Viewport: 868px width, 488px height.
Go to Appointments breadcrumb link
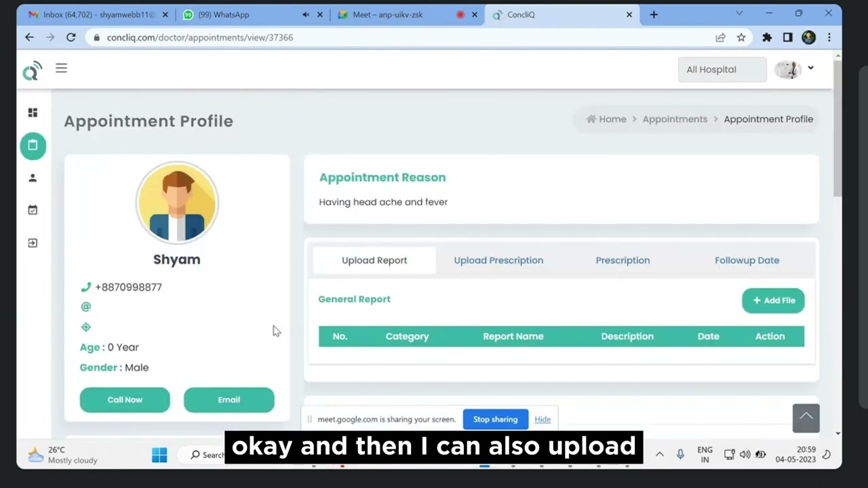[675, 119]
